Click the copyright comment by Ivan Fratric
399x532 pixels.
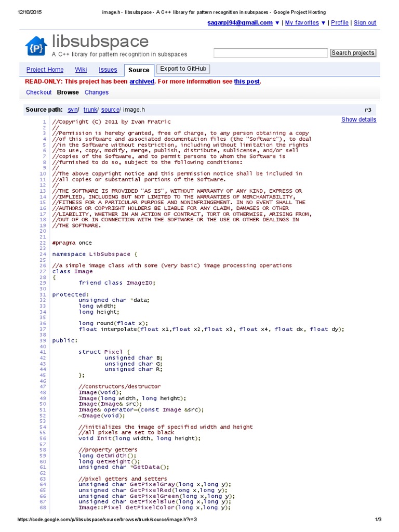click(112, 122)
